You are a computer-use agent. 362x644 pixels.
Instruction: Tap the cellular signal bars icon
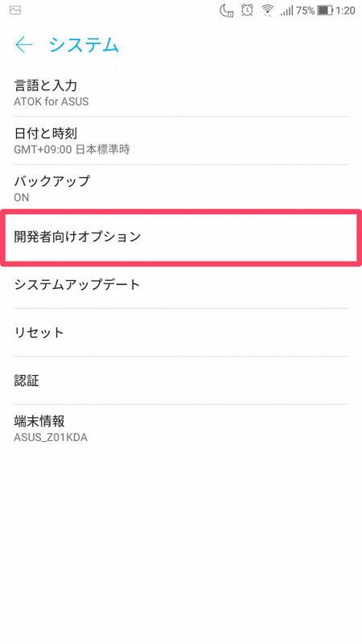pyautogui.click(x=287, y=11)
